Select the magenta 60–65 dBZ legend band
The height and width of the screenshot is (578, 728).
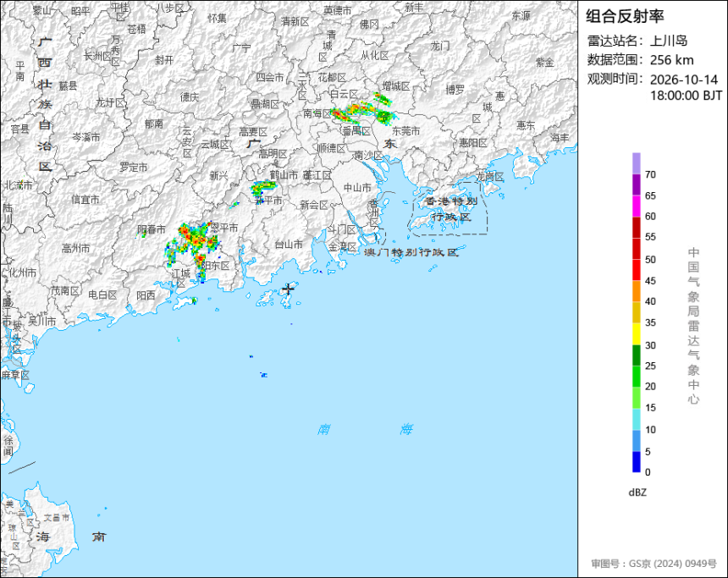(x=636, y=206)
